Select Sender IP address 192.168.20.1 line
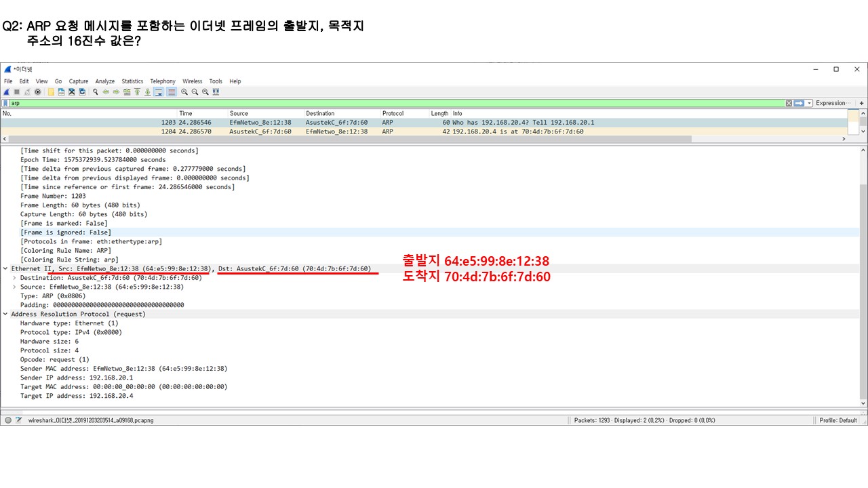This screenshot has width=868, height=488. click(x=77, y=378)
